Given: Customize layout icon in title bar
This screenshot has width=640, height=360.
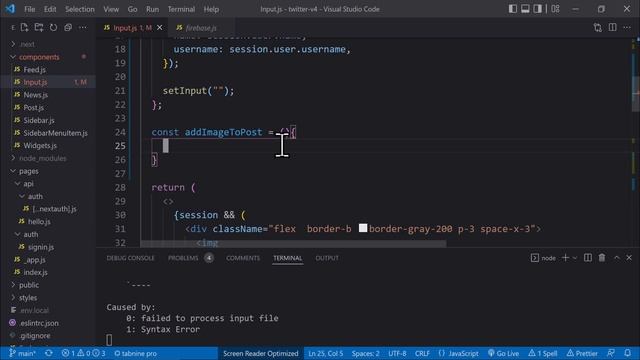Looking at the screenshot, I should click(x=555, y=9).
